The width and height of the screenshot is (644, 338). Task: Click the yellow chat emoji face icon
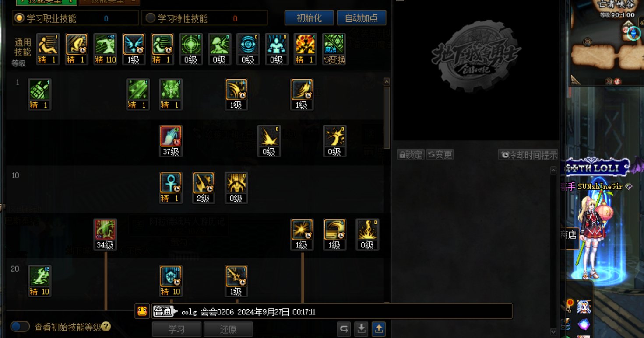click(x=142, y=311)
